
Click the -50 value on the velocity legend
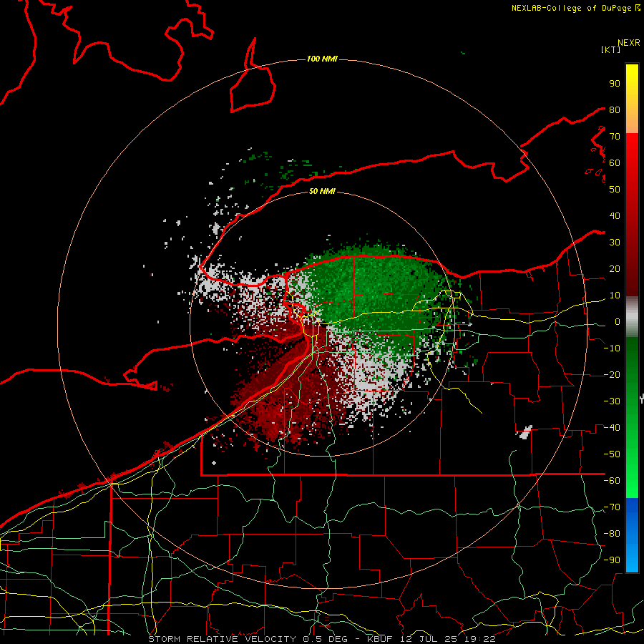point(612,454)
